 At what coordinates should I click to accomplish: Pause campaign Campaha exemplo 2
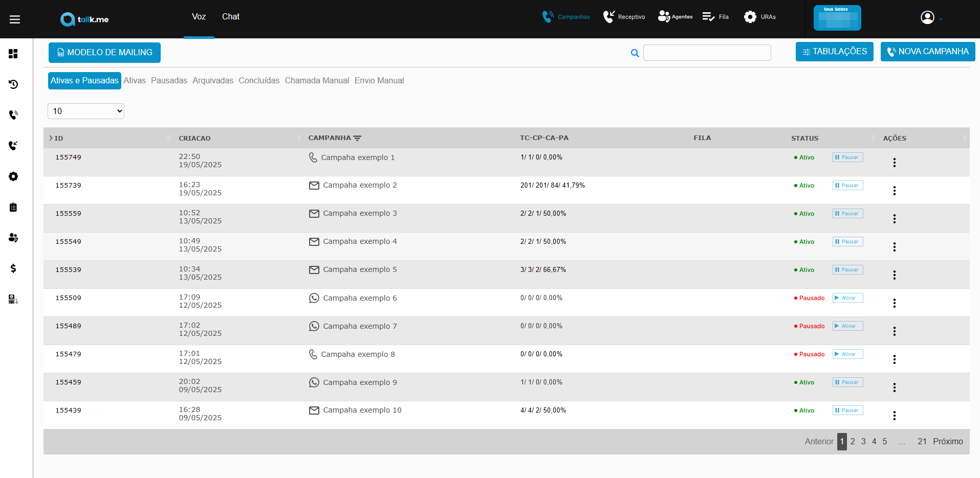coord(847,186)
